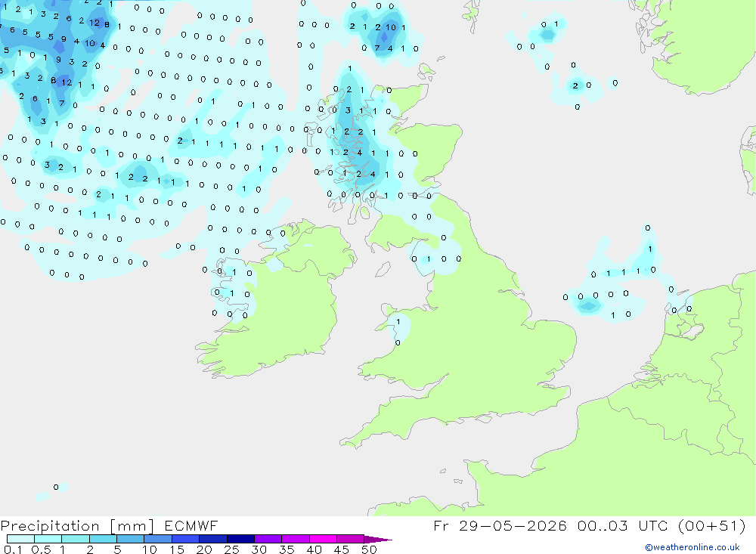The image size is (756, 554).
Task: Click the legend swatch between 45 and 50
Action: pos(350,539)
